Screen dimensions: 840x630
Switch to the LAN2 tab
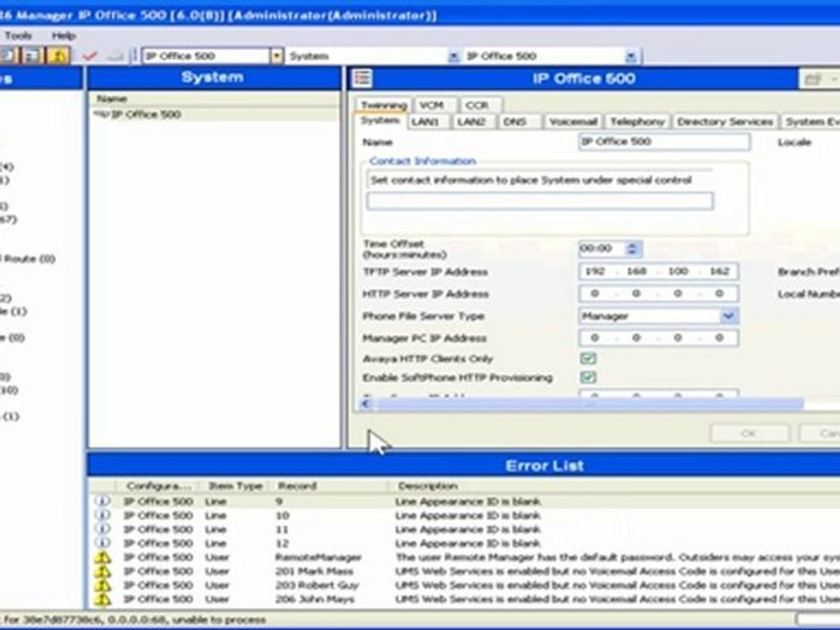coord(472,122)
